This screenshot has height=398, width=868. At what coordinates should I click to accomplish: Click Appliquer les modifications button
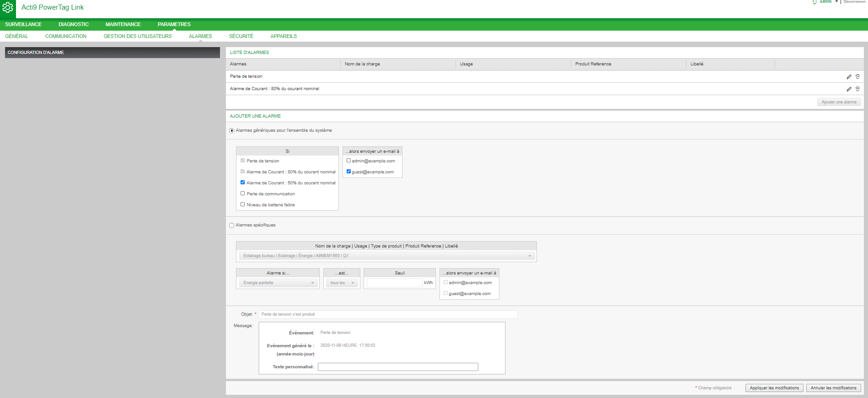point(774,388)
